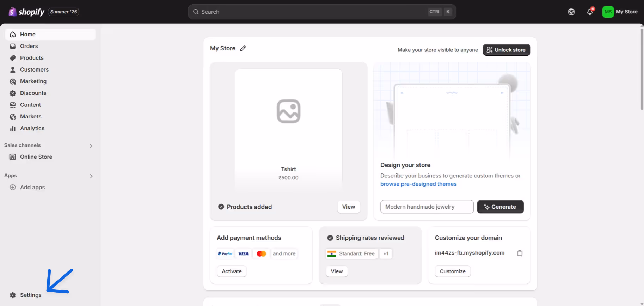
Task: Click the im44zs-fb.myshopify.com domain text
Action: (x=470, y=253)
